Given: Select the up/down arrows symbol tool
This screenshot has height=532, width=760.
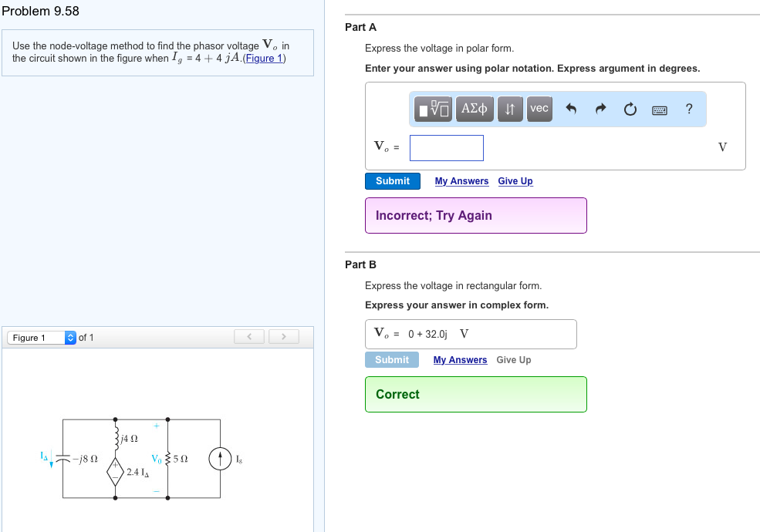Looking at the screenshot, I should (509, 109).
